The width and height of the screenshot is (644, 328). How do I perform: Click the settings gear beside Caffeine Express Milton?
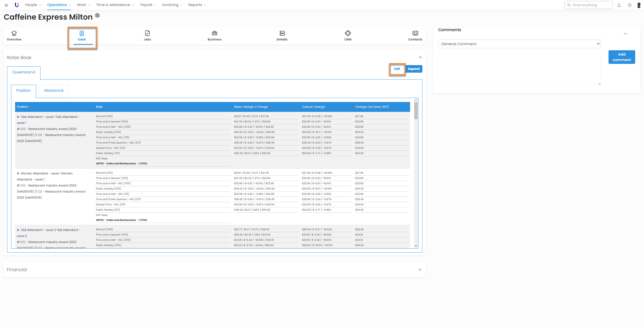point(97,16)
